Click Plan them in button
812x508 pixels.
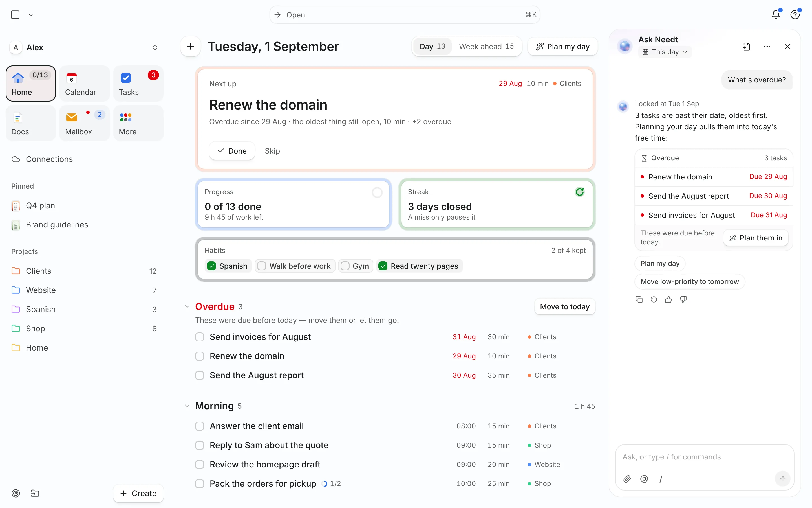point(756,238)
